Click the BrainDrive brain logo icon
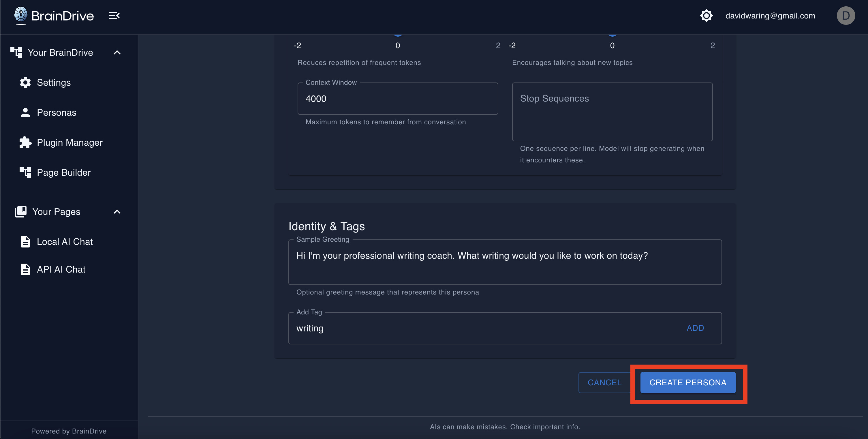This screenshot has height=439, width=868. [x=20, y=15]
